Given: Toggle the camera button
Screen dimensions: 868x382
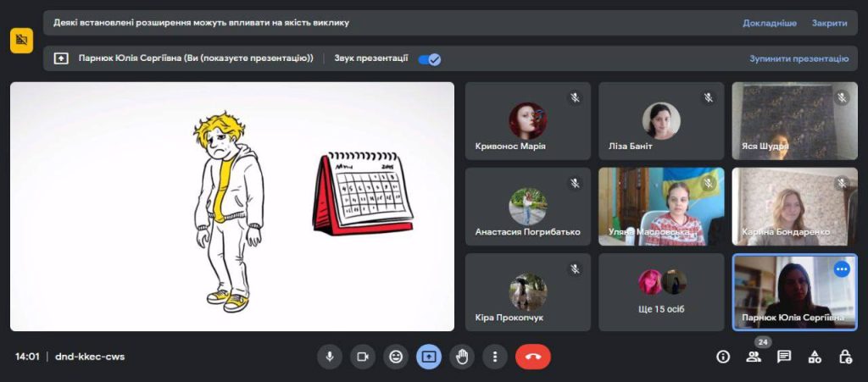Looking at the screenshot, I should tap(363, 357).
